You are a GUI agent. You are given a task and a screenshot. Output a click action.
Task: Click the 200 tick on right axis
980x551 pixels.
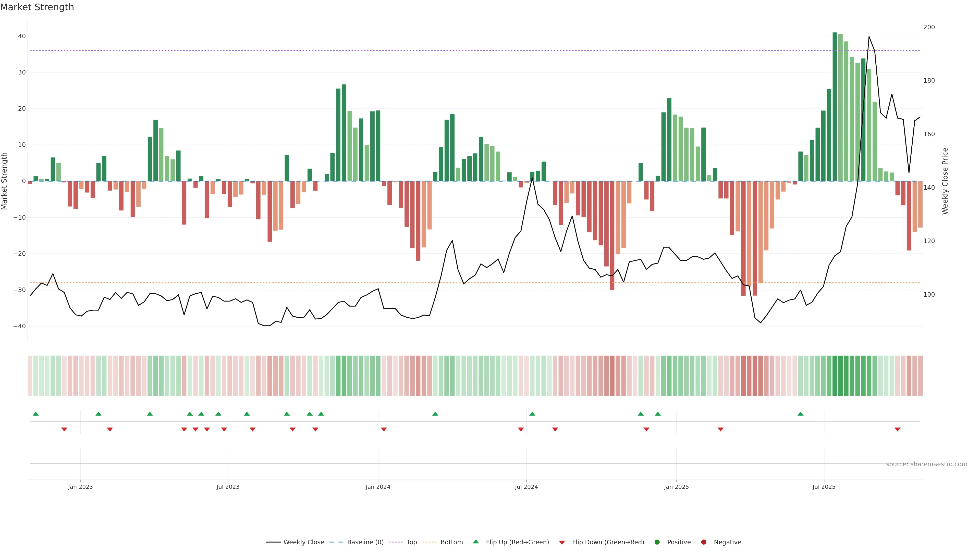(x=929, y=27)
